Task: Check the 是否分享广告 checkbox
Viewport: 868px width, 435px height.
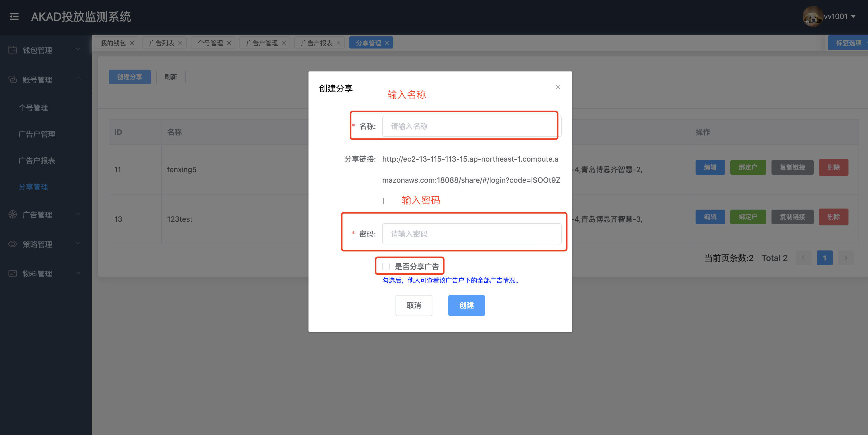Action: tap(386, 267)
